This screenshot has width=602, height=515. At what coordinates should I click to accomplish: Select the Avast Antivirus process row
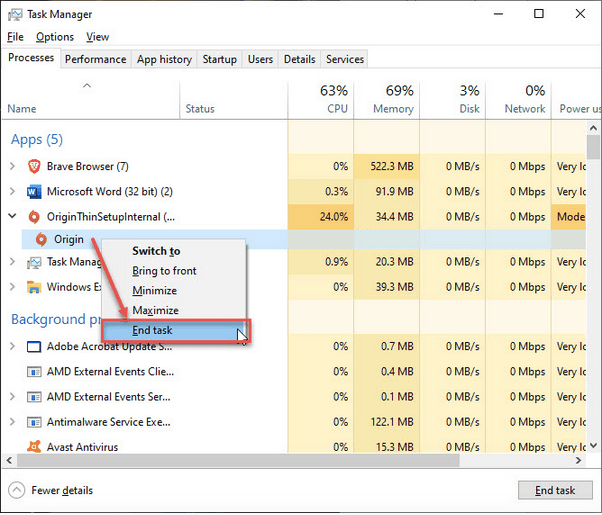(x=294, y=447)
